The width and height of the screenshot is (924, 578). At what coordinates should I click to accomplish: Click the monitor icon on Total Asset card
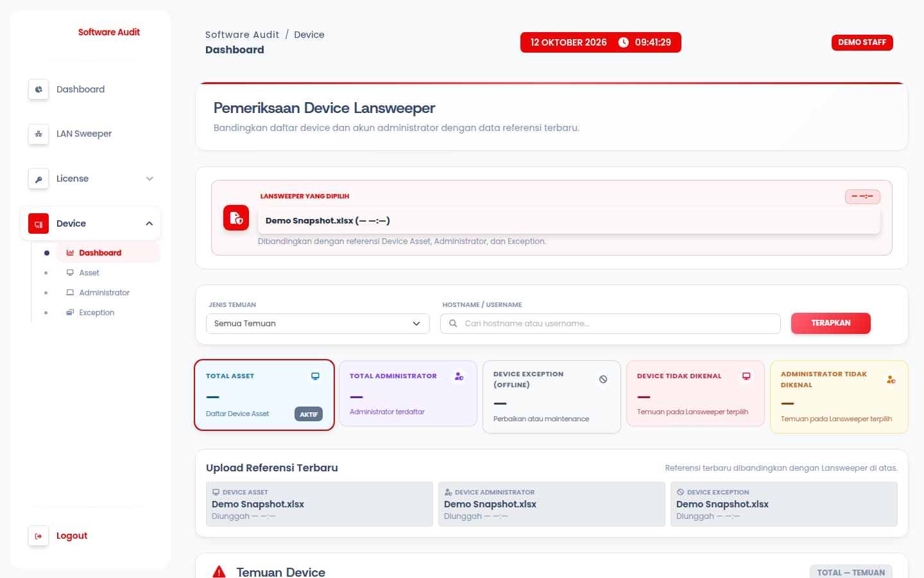[315, 376]
